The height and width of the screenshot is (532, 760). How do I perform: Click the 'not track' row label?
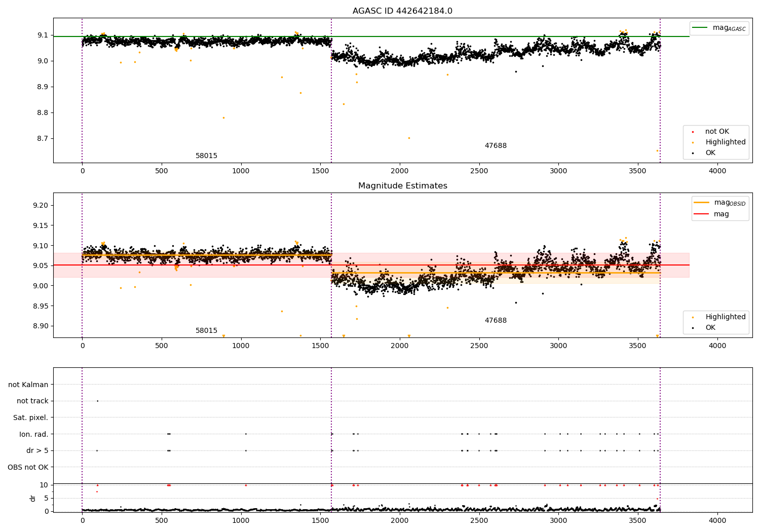tap(32, 401)
